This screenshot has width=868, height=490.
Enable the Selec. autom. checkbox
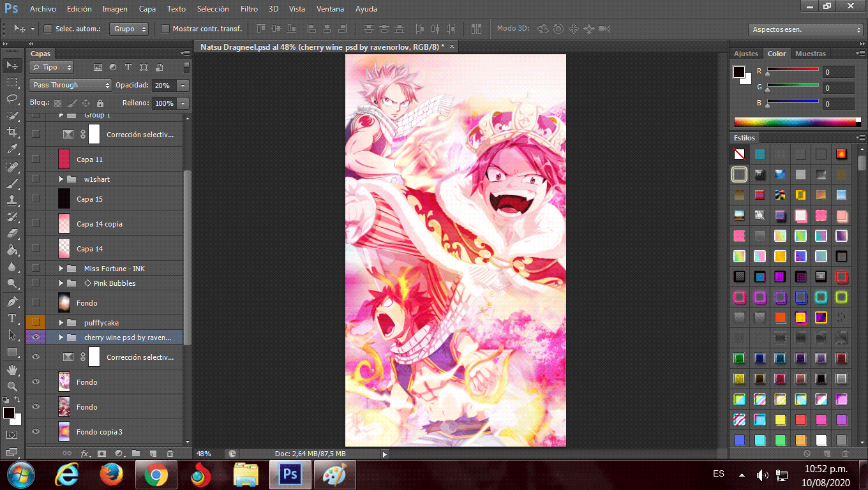[47, 29]
